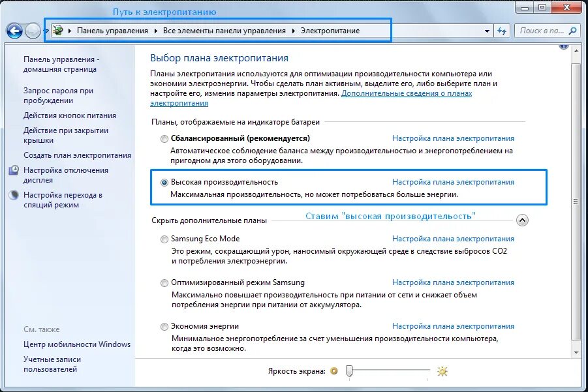Click the help question mark icon
The height and width of the screenshot is (392, 588).
564,46
